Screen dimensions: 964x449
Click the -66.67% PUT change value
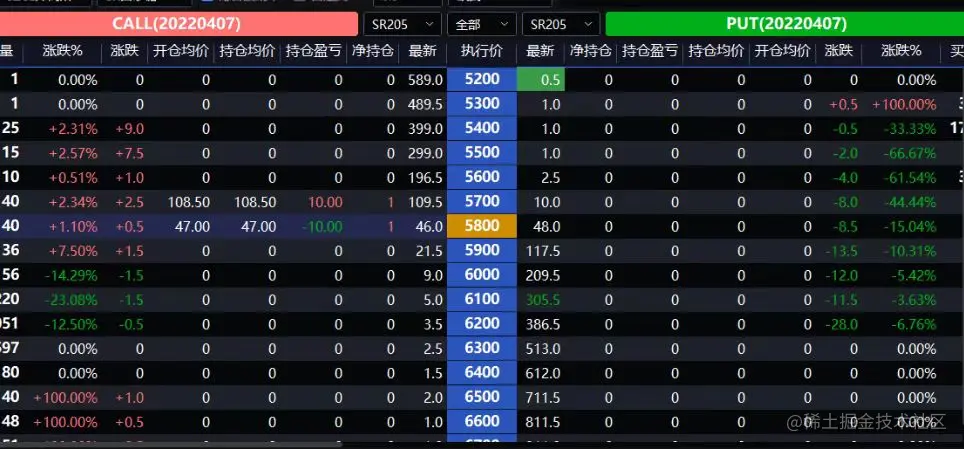coord(910,153)
